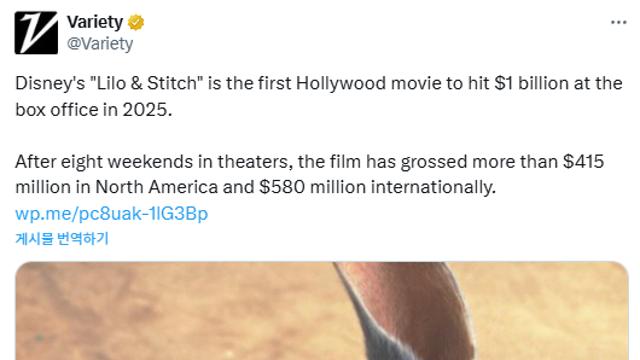Click the "$415" figure in the tweet
640x360 pixels.
point(583,162)
